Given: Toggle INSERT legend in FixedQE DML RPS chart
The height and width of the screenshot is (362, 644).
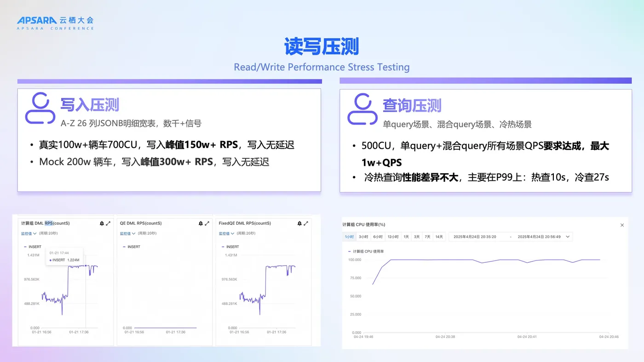Looking at the screenshot, I should coord(230,247).
